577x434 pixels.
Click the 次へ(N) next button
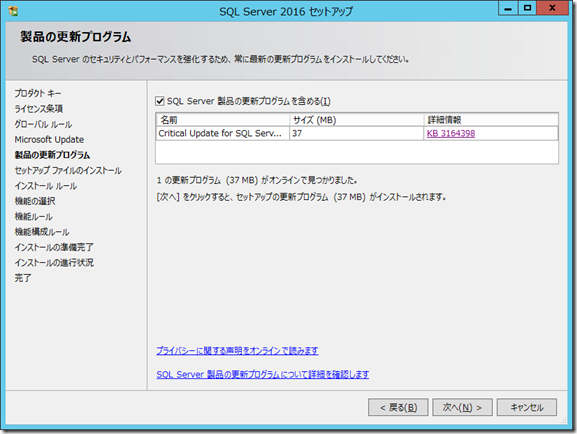[462, 407]
